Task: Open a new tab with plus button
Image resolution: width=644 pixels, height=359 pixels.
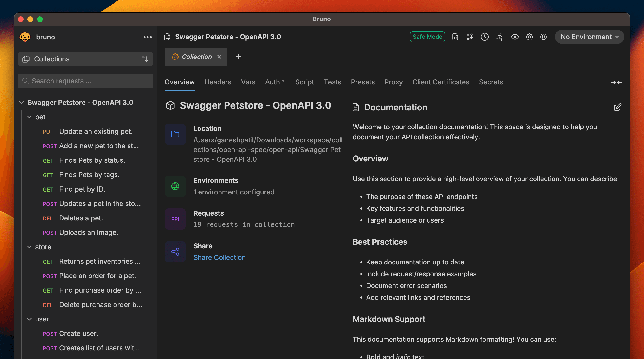Action: [x=238, y=57]
